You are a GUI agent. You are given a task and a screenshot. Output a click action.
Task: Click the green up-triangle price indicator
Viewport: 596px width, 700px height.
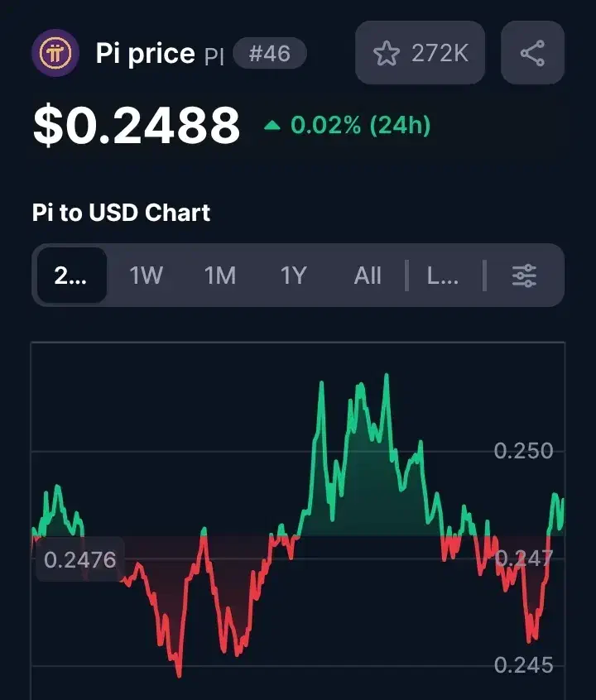[272, 126]
